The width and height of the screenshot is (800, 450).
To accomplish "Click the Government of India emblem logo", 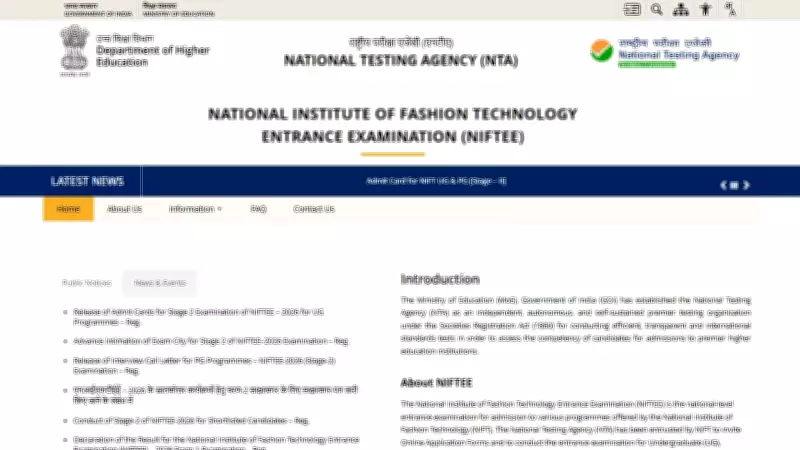I will [x=74, y=49].
